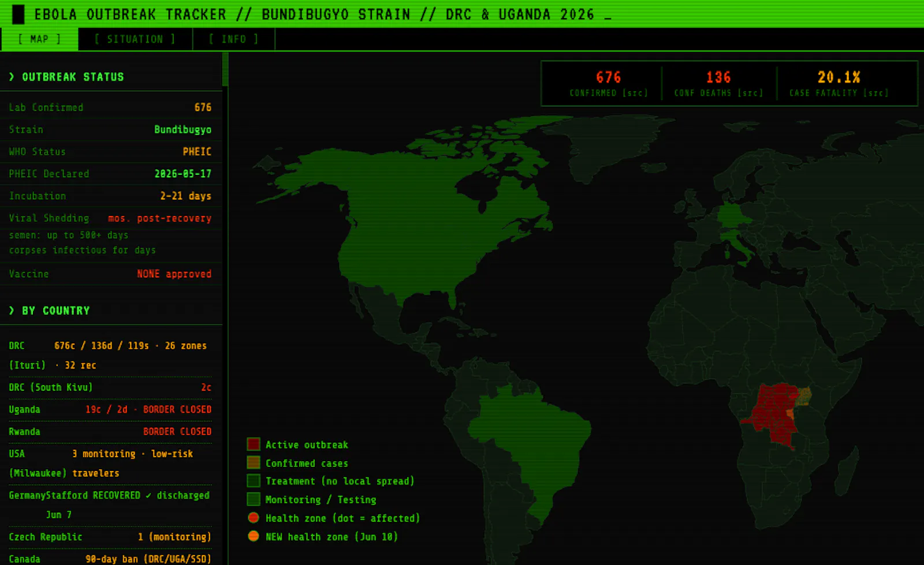The height and width of the screenshot is (565, 924).
Task: Select Italy highlighted on the map
Action: coord(738,244)
